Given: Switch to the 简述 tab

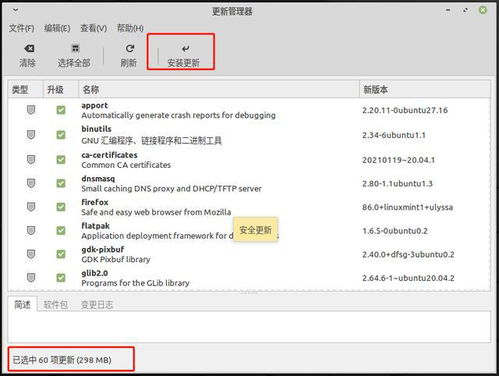Looking at the screenshot, I should [22, 304].
